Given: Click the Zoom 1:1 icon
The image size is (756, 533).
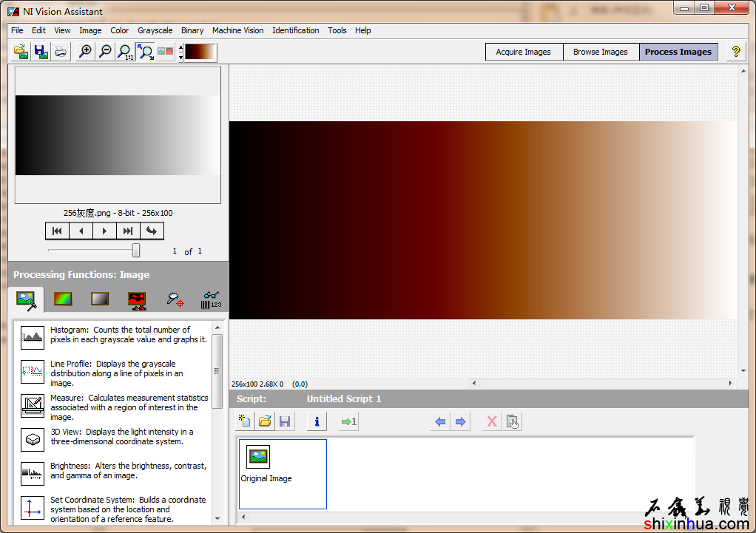Looking at the screenshot, I should click(x=125, y=52).
